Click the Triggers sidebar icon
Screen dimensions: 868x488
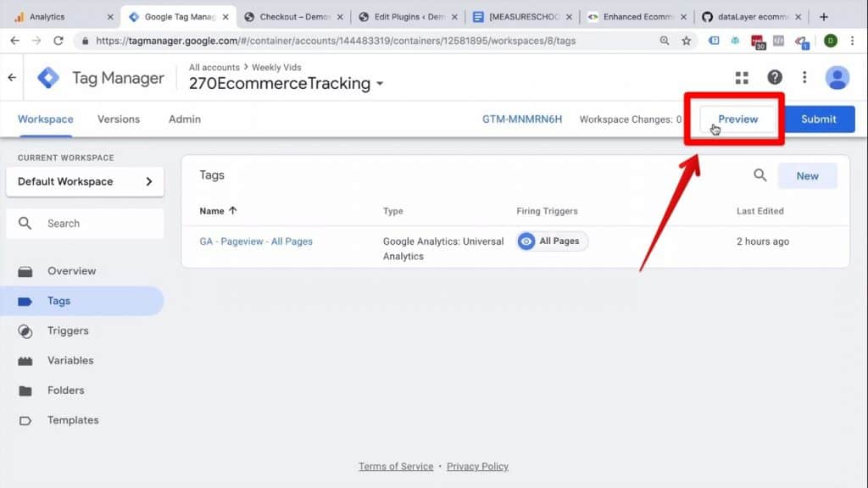click(x=25, y=331)
